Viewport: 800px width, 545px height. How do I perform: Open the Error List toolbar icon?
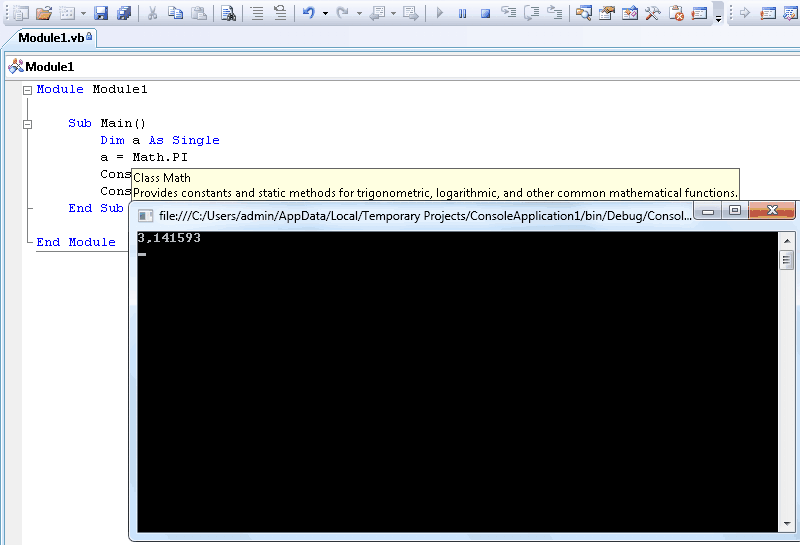[676, 13]
